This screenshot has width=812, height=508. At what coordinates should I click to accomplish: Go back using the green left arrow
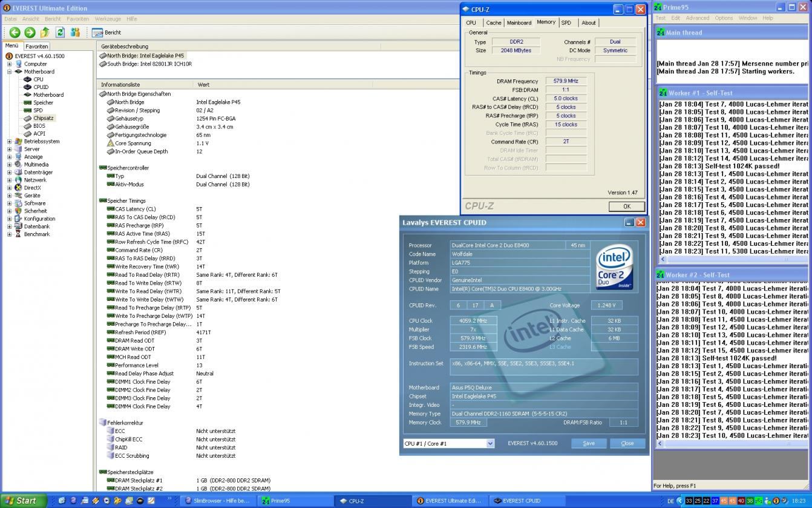(15, 32)
